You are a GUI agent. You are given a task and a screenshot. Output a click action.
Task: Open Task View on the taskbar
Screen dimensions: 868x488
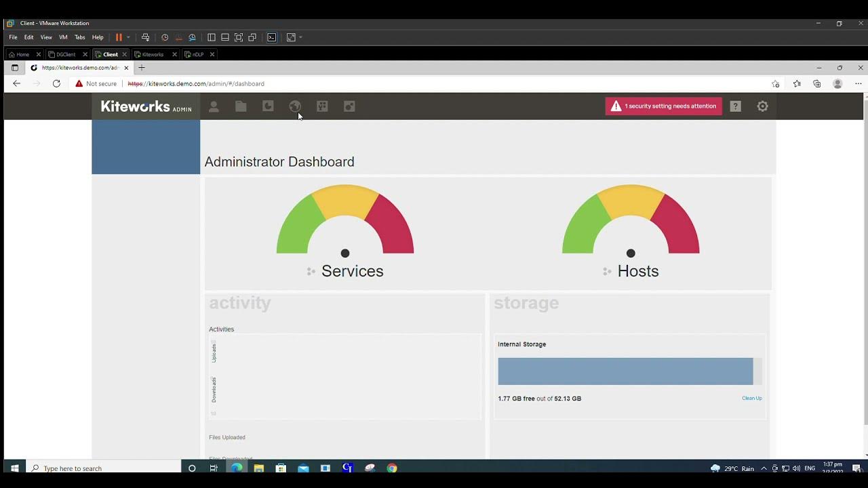tap(214, 468)
